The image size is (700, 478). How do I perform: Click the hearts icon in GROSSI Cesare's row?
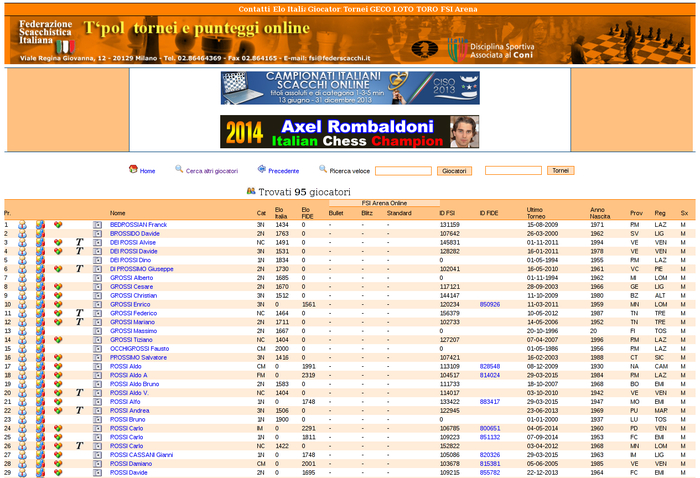(58, 287)
